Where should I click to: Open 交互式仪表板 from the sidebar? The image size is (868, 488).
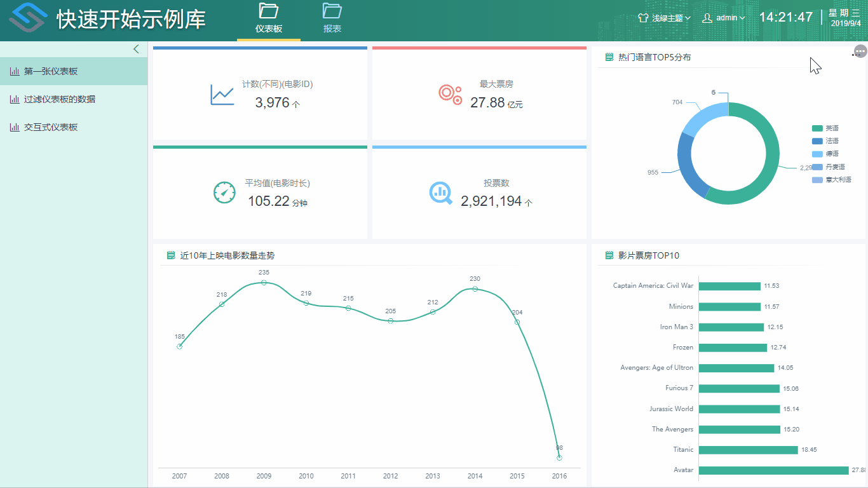pos(51,127)
